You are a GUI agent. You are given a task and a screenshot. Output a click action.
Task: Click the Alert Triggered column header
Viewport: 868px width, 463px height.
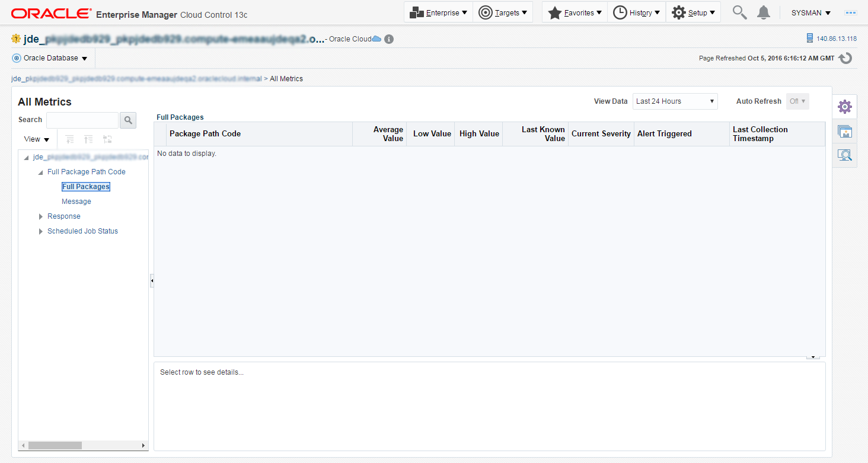(x=682, y=134)
